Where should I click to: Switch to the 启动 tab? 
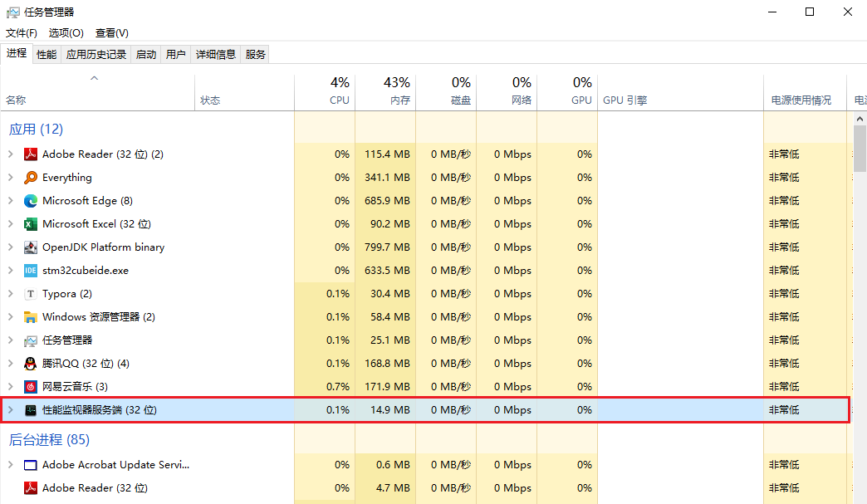(146, 54)
